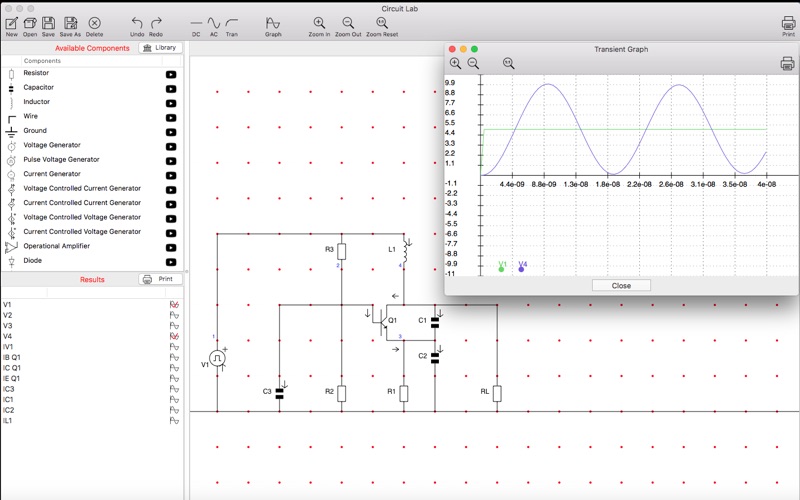Screen dimensions: 800x500
Task: Toggle V1 graph plotting in Results
Action: [x=174, y=304]
